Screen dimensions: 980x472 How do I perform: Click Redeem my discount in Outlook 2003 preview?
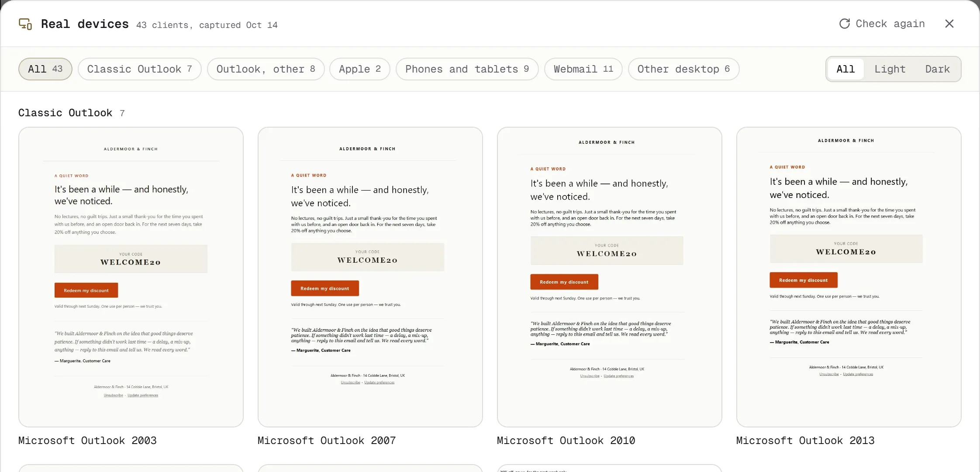tap(86, 290)
